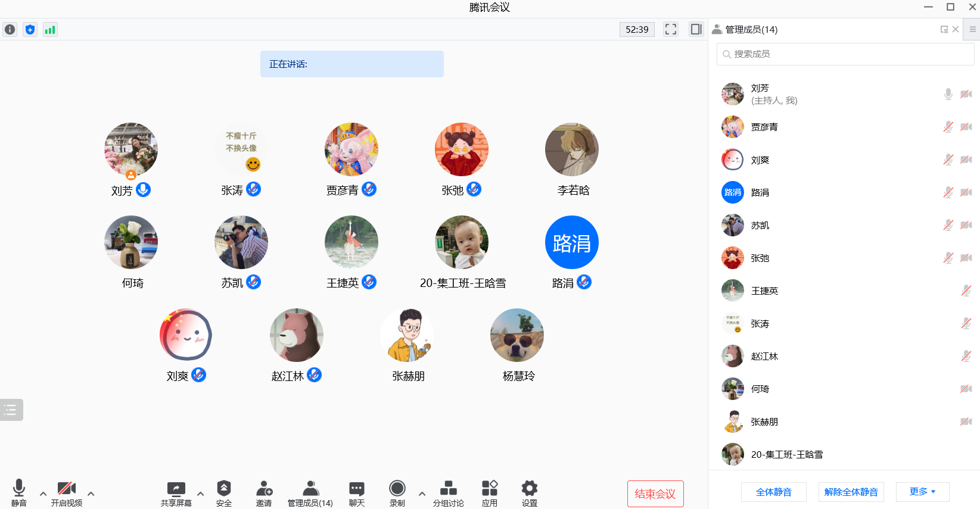
Task: Open 管理成员(14) in bottom toolbar
Action: tap(310, 493)
